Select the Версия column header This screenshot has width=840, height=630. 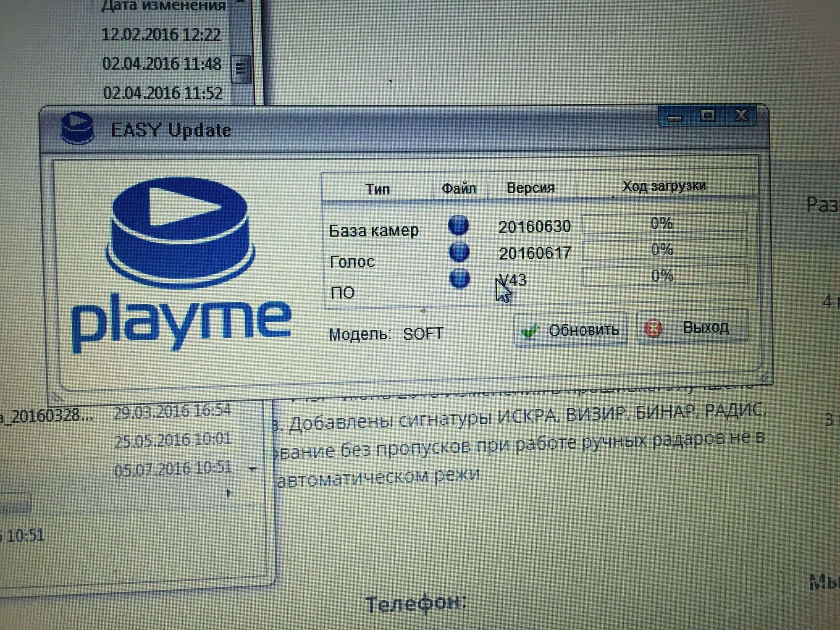(531, 187)
